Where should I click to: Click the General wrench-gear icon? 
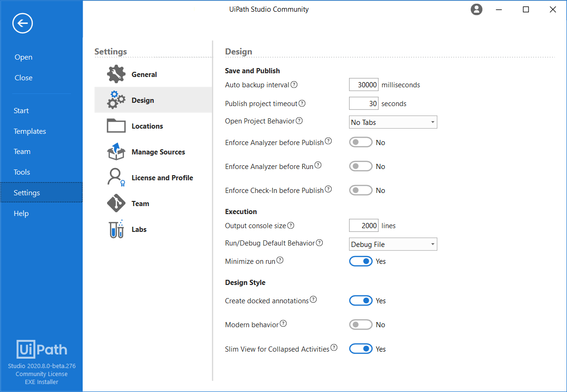pos(116,74)
